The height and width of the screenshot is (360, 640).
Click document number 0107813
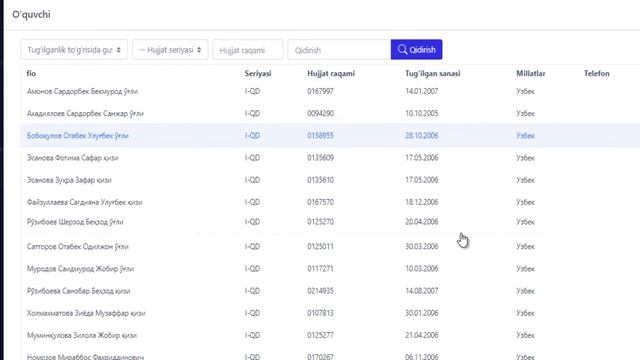point(320,313)
